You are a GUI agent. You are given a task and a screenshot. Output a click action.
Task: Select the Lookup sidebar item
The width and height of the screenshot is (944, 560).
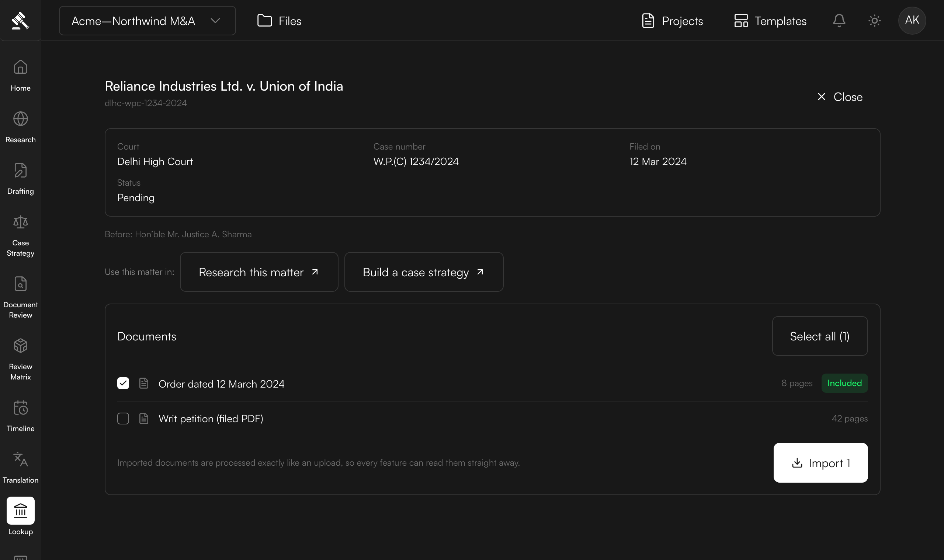[x=20, y=516]
